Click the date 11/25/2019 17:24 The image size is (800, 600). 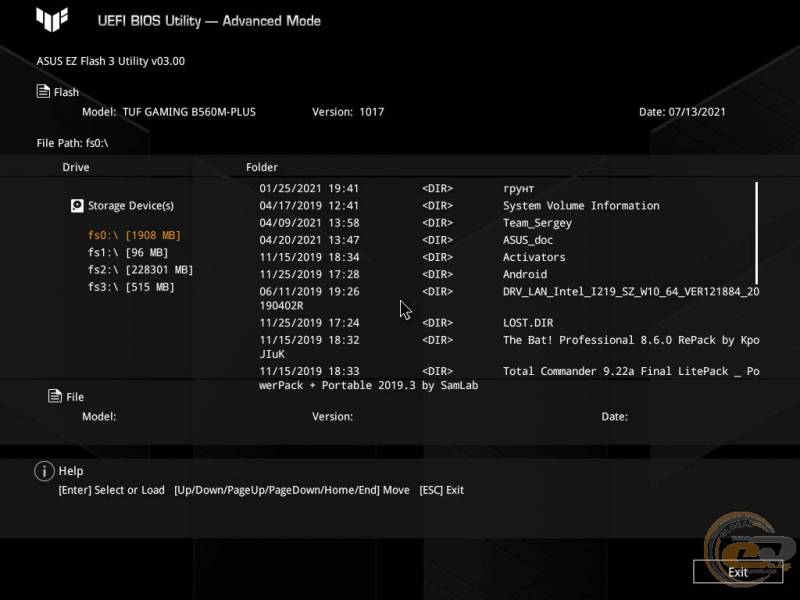(309, 323)
